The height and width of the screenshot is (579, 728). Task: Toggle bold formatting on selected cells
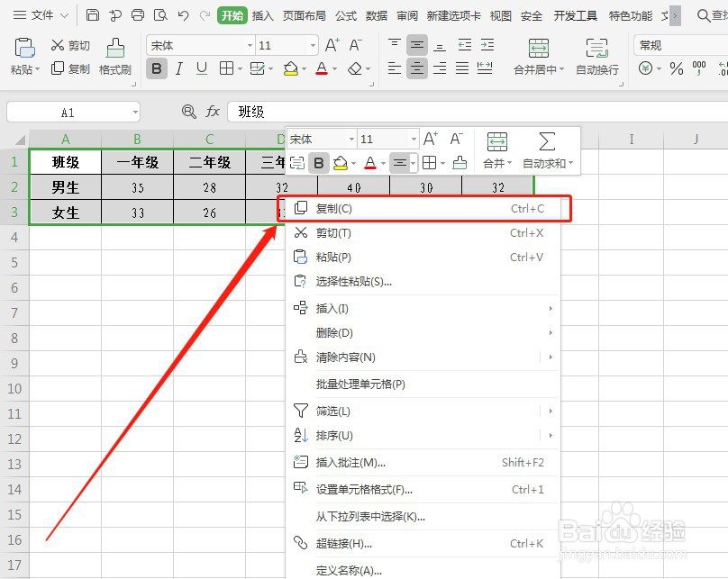point(157,68)
